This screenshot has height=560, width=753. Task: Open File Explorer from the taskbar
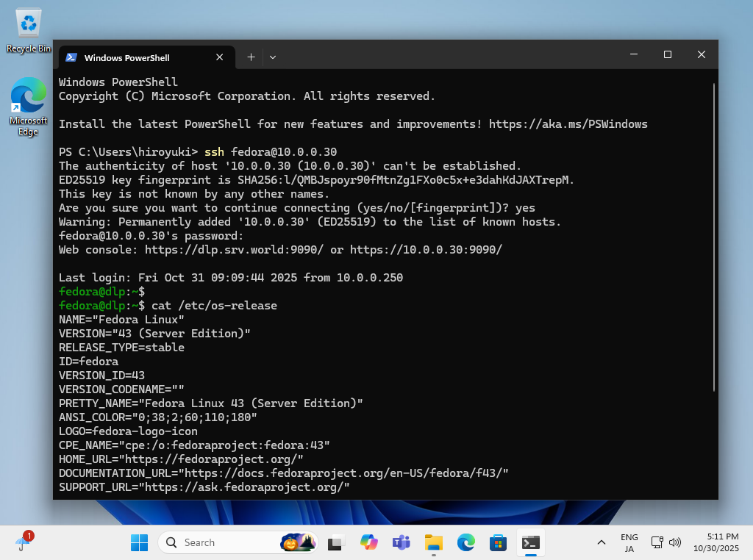pyautogui.click(x=434, y=542)
